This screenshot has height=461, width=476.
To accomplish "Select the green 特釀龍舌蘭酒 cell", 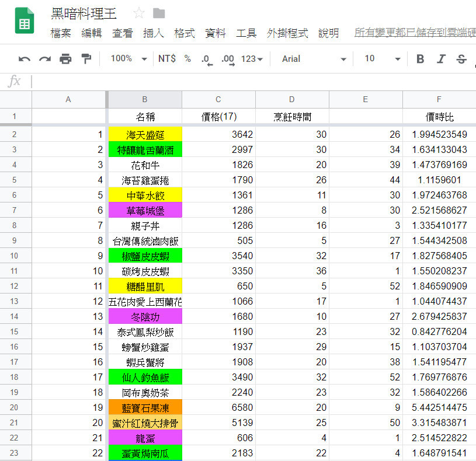I will tap(145, 149).
